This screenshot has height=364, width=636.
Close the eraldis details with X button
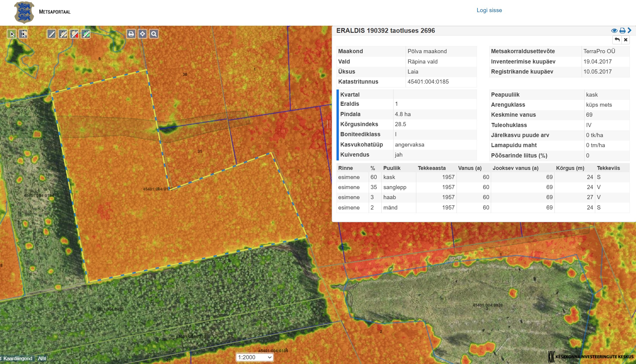[x=626, y=40]
